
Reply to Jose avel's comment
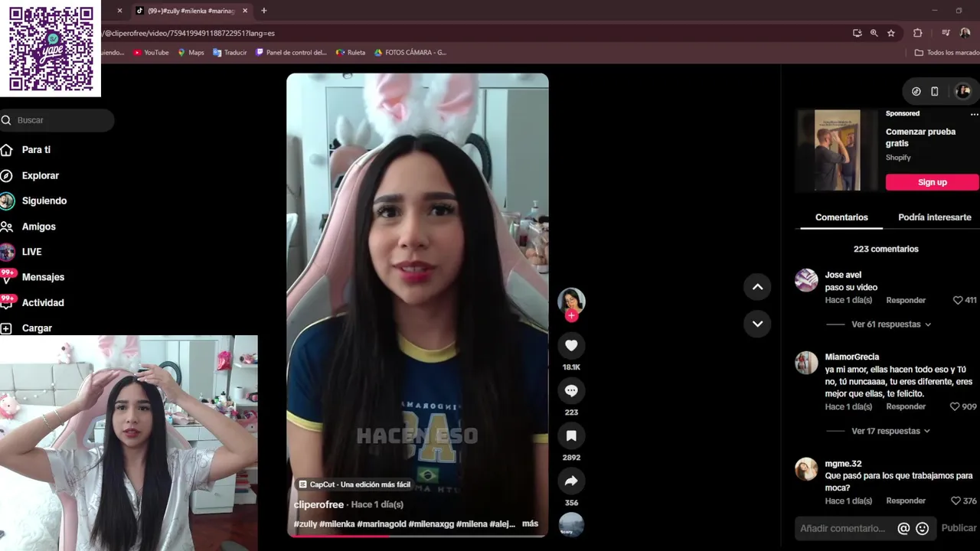906,300
